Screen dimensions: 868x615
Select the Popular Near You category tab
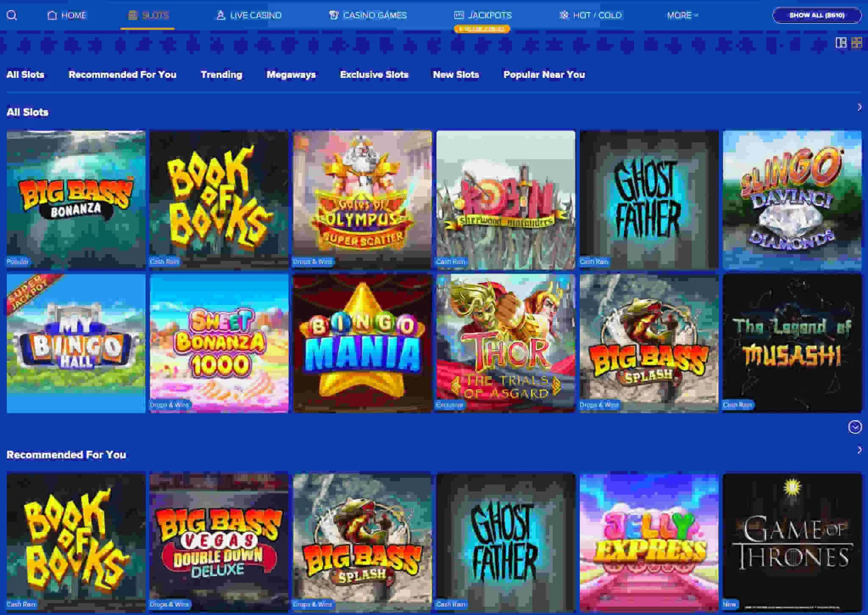point(544,75)
